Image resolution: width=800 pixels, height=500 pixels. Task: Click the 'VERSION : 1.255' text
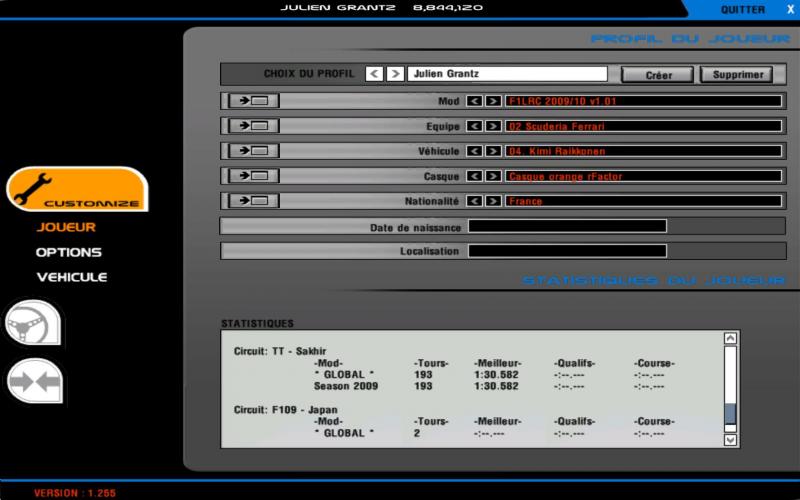75,493
